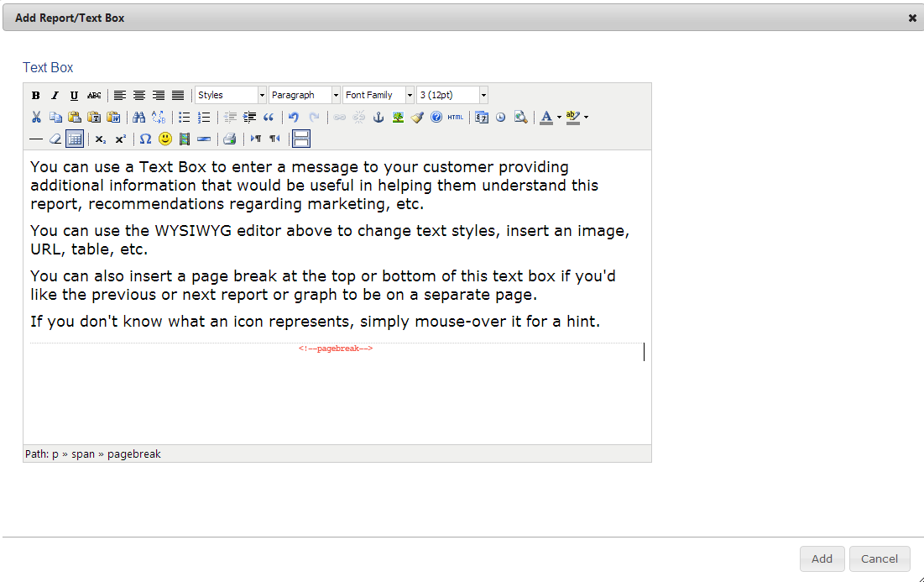Image resolution: width=924 pixels, height=582 pixels.
Task: Click the pagebreak marker in the editor
Action: (x=336, y=348)
